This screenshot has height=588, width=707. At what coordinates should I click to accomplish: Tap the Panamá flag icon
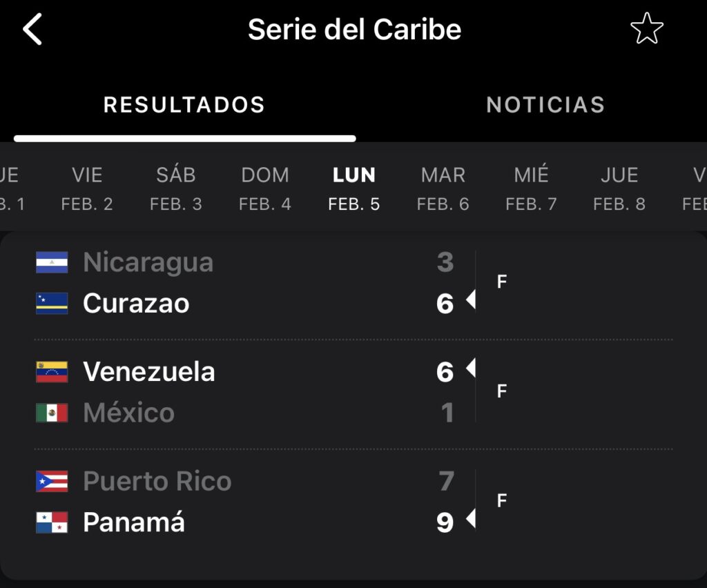point(52,522)
